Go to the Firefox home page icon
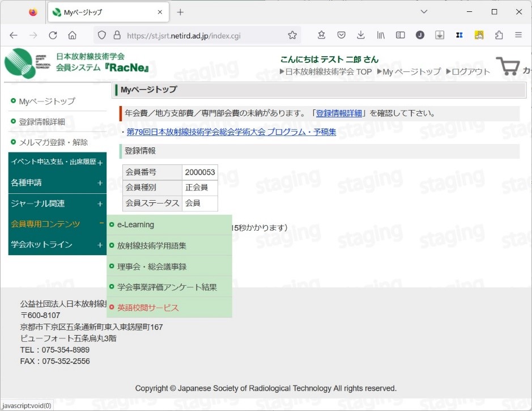Viewport: 532px width, 411px height. click(73, 35)
